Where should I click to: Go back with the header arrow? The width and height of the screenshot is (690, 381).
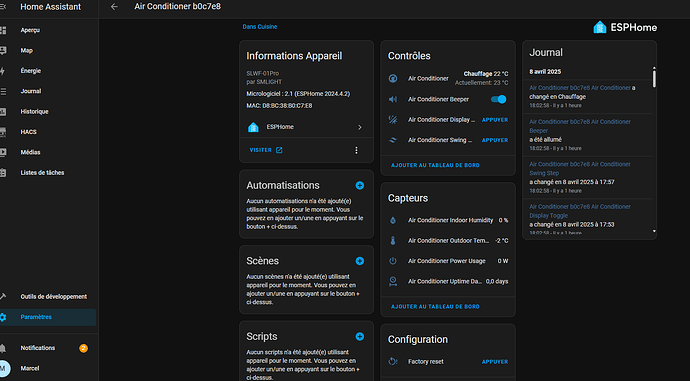pos(114,7)
